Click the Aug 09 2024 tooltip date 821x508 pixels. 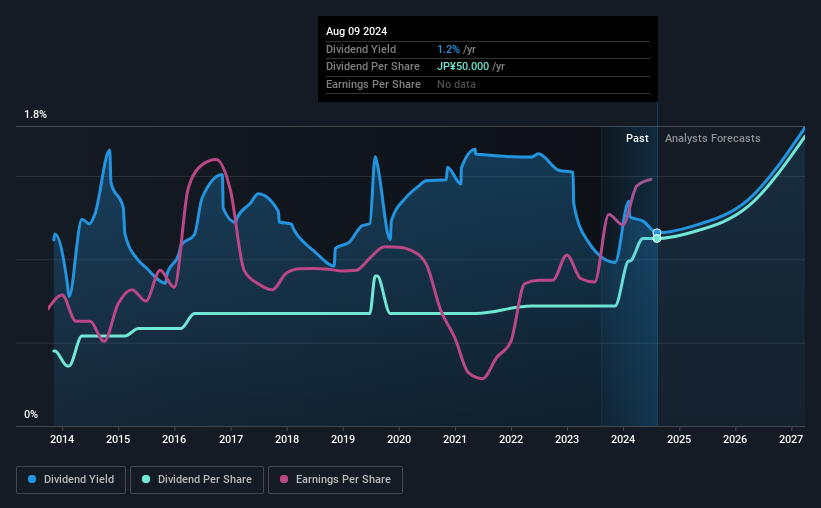click(x=357, y=31)
